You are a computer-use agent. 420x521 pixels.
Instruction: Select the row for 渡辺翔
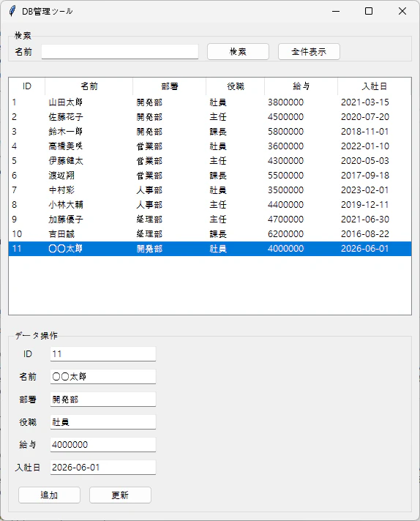[x=210, y=176]
